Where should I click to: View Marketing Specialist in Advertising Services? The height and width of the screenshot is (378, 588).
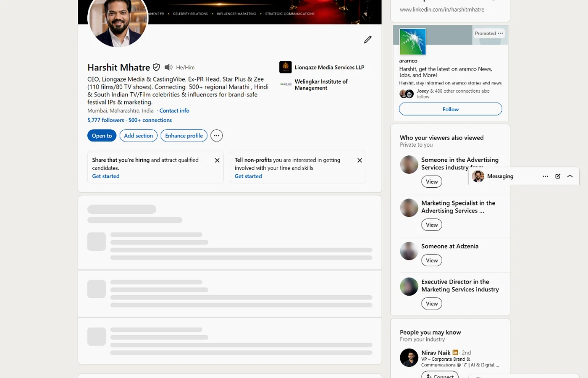tap(432, 225)
